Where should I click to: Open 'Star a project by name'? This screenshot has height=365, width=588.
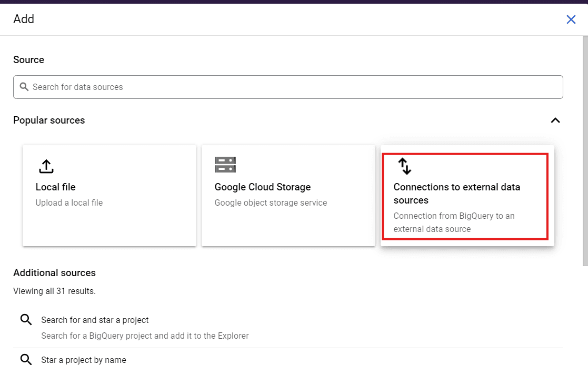(x=83, y=359)
